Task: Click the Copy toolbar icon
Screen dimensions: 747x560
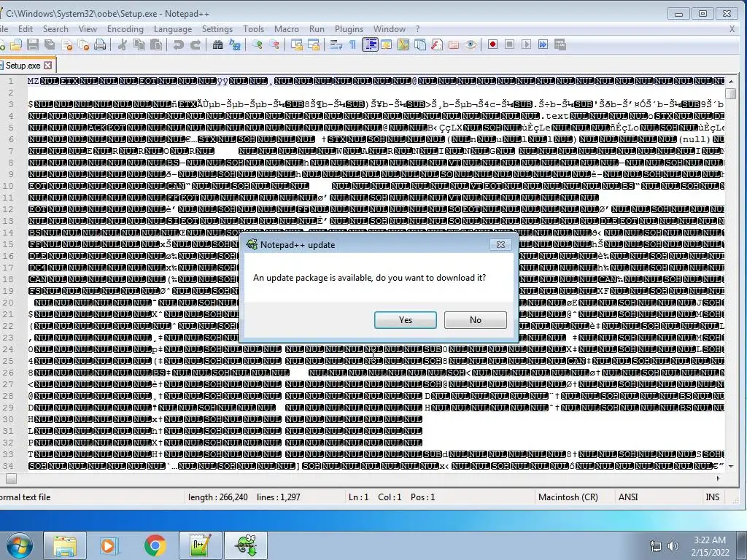Action: pos(139,44)
